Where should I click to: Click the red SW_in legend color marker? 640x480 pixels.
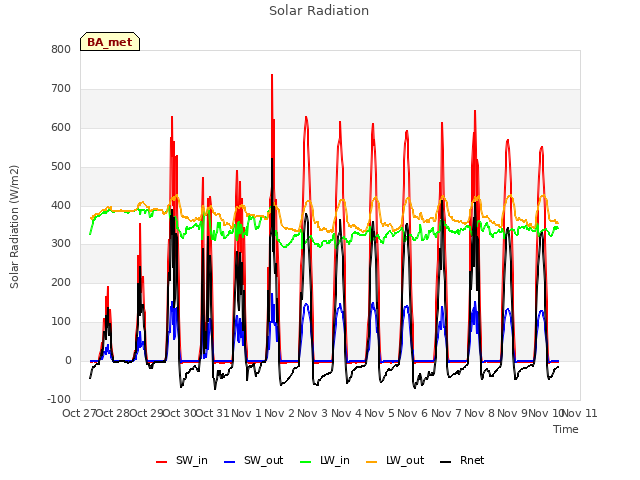(162, 462)
